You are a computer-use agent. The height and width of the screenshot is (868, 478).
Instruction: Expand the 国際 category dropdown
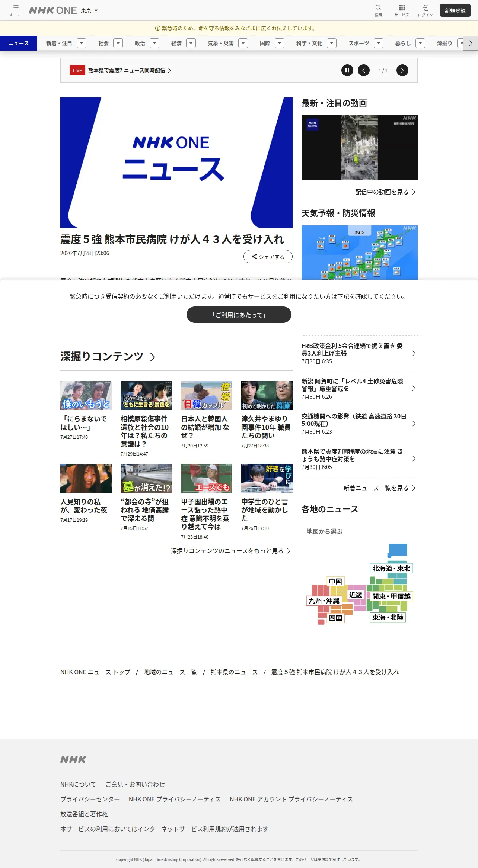tap(280, 43)
